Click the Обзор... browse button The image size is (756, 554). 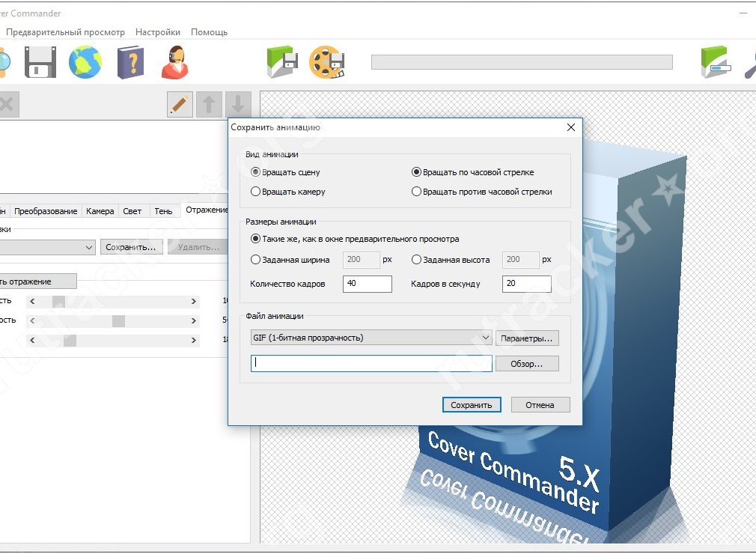click(x=526, y=364)
